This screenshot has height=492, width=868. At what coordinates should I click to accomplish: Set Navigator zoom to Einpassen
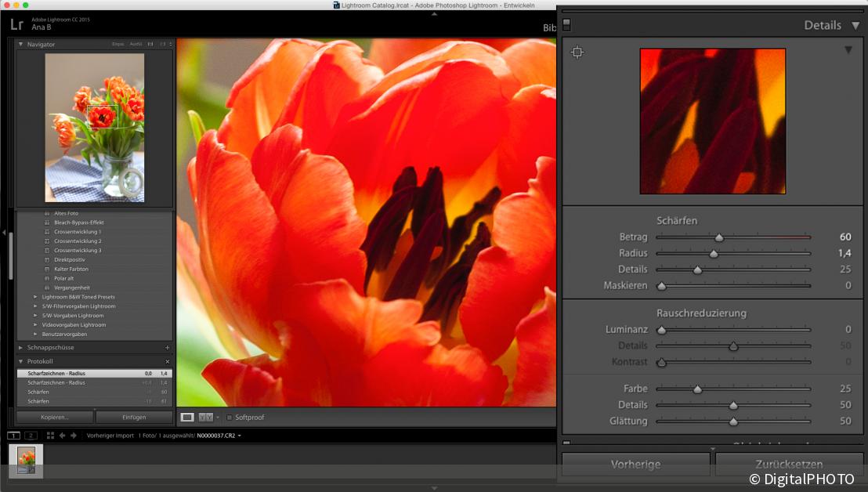click(118, 45)
